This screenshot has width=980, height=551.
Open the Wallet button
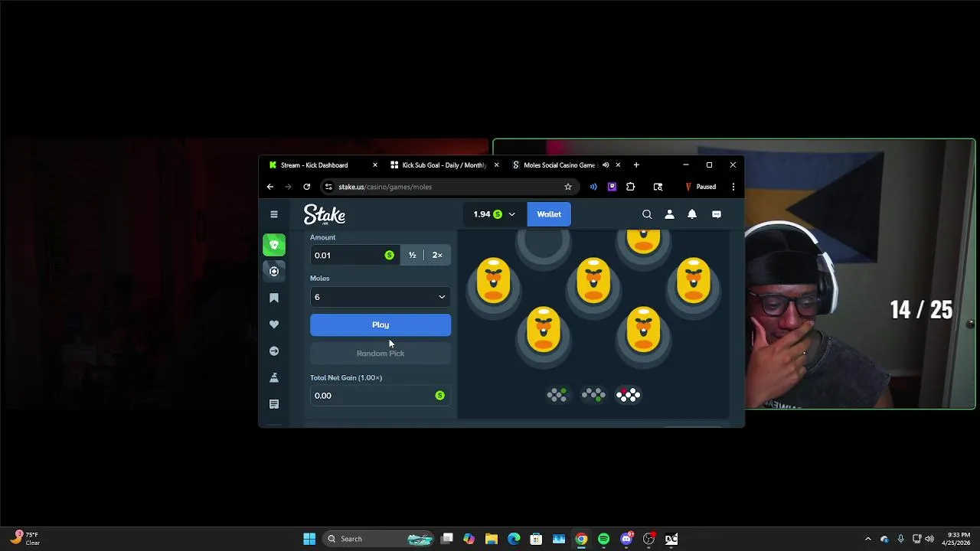[549, 214]
